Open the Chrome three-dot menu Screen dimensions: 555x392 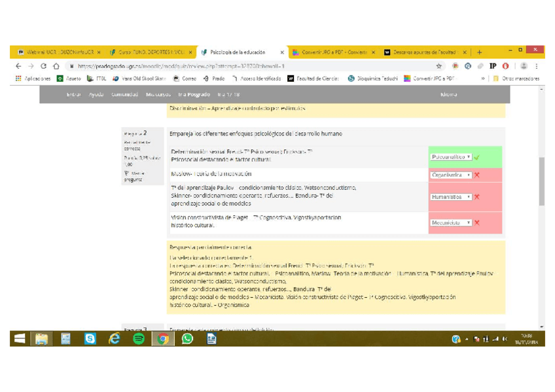click(x=537, y=66)
